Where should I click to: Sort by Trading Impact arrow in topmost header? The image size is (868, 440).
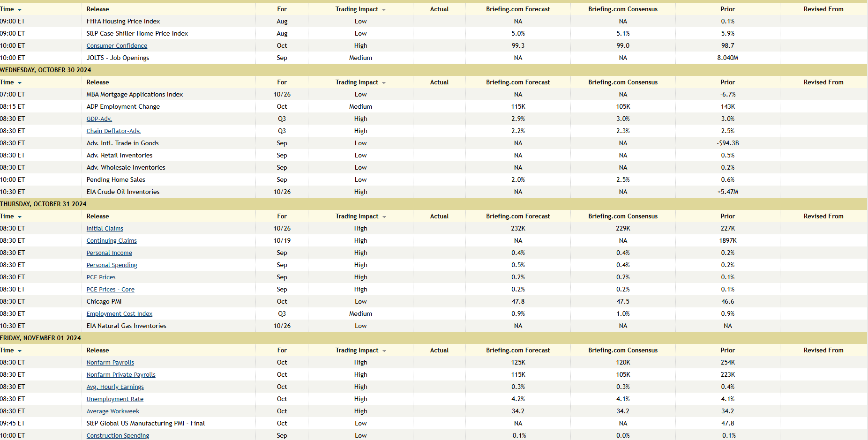coord(384,10)
